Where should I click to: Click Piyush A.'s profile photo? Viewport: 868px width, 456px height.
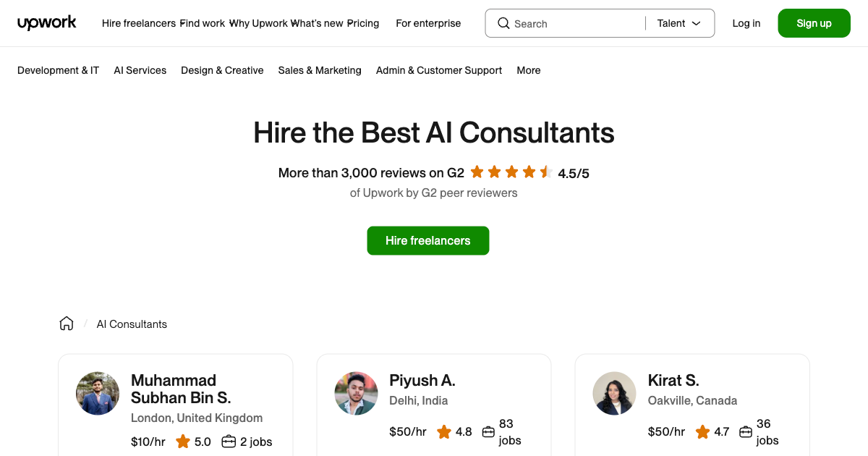pos(356,393)
